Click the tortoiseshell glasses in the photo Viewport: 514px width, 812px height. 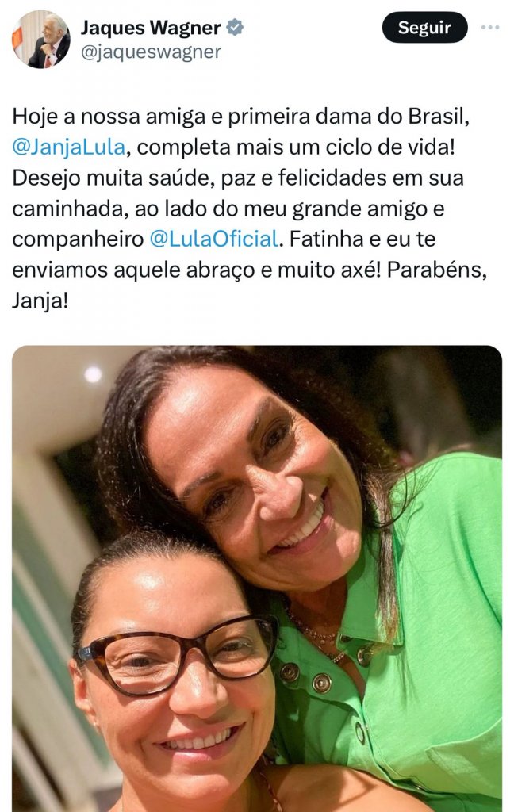click(x=177, y=653)
